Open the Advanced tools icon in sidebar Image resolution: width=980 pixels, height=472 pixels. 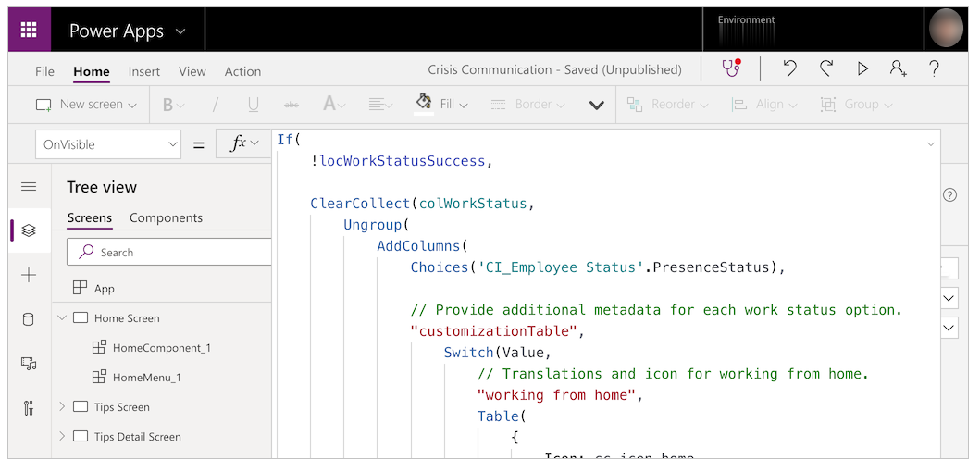29,408
